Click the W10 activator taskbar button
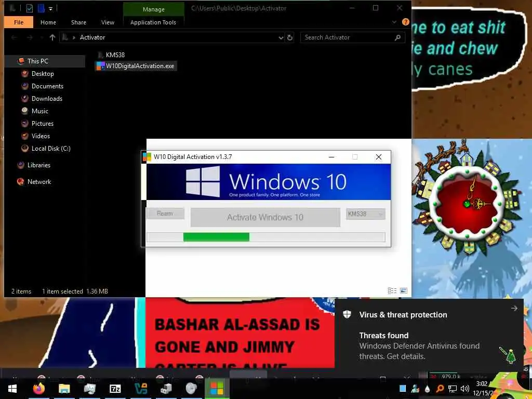532x399 pixels. point(217,389)
